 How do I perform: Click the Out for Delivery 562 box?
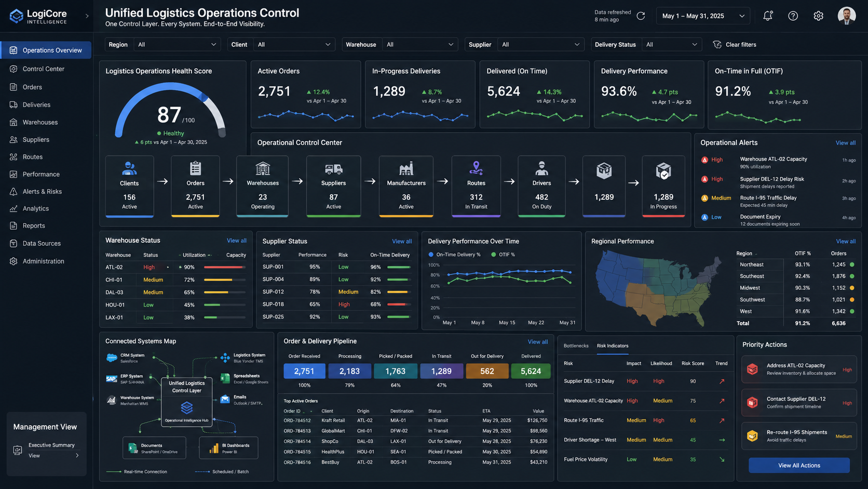tap(487, 371)
